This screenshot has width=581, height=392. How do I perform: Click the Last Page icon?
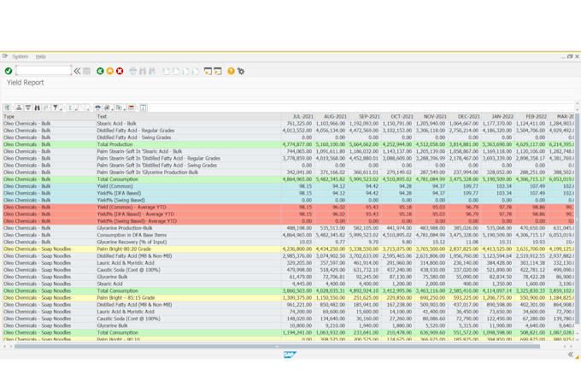tap(195, 71)
